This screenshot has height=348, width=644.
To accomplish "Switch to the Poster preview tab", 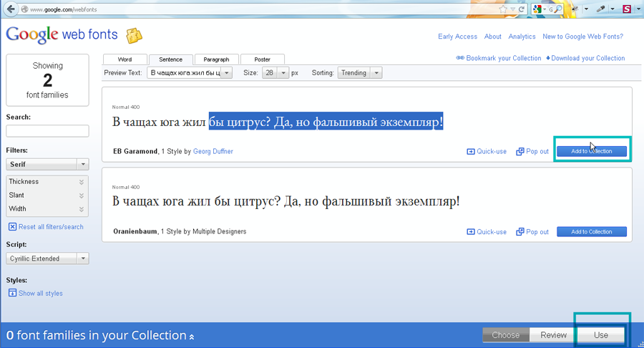I will 262,59.
